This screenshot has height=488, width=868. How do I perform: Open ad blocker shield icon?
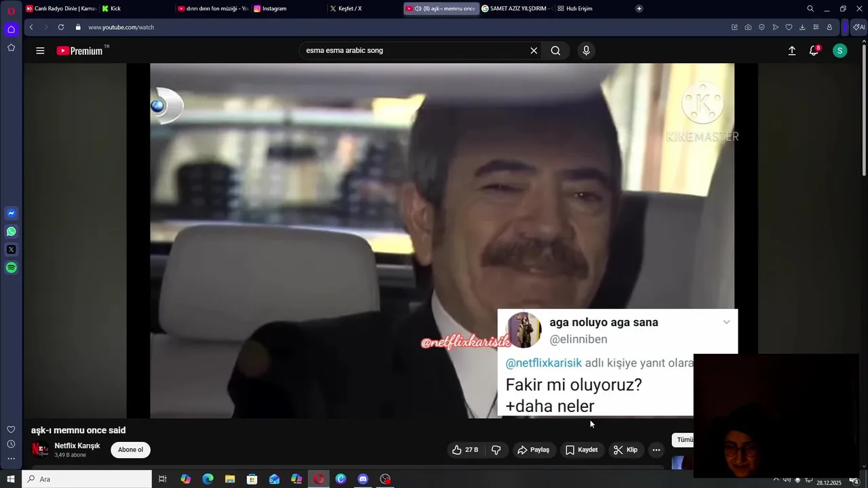tap(762, 27)
